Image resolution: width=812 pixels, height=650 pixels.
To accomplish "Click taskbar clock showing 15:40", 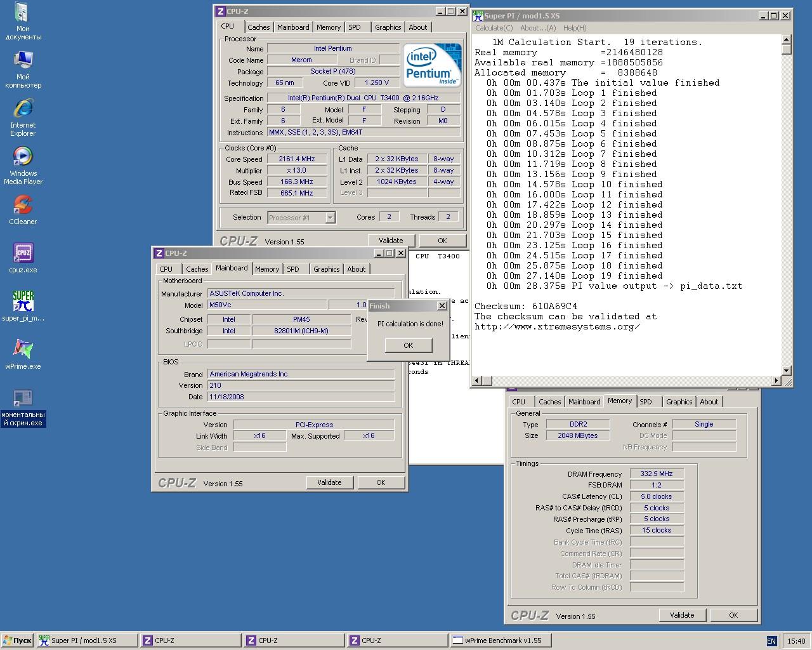I will pyautogui.click(x=796, y=641).
